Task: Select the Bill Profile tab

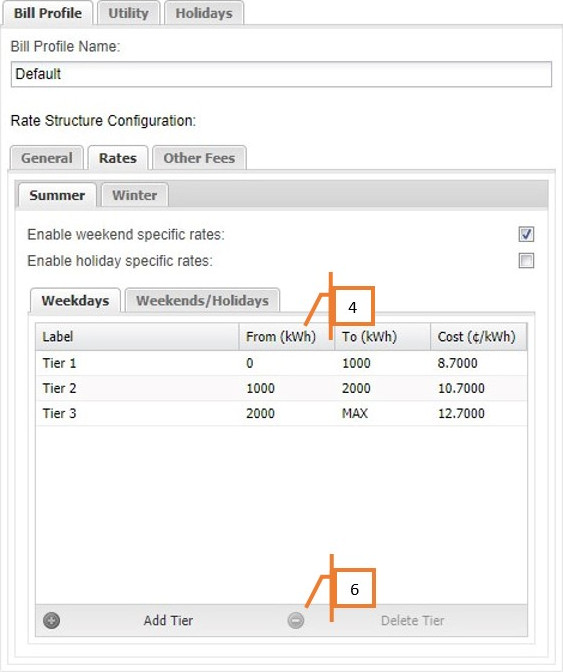Action: tap(48, 13)
